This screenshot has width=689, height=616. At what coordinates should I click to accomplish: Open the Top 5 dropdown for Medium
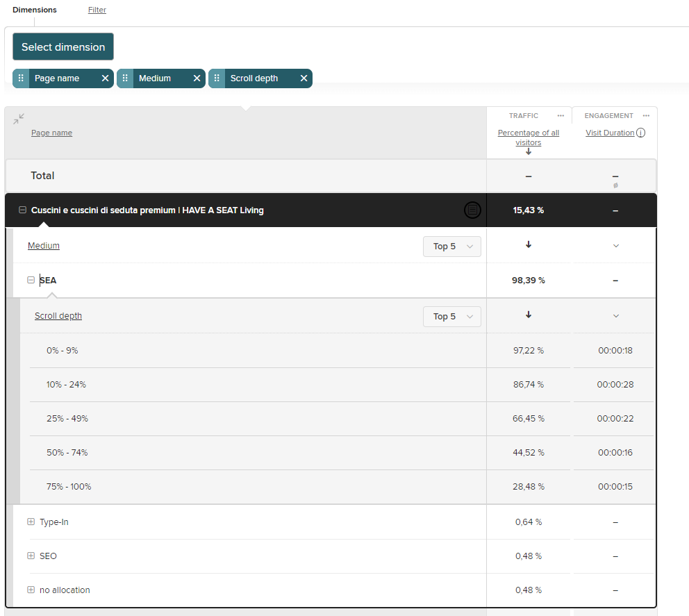point(451,247)
